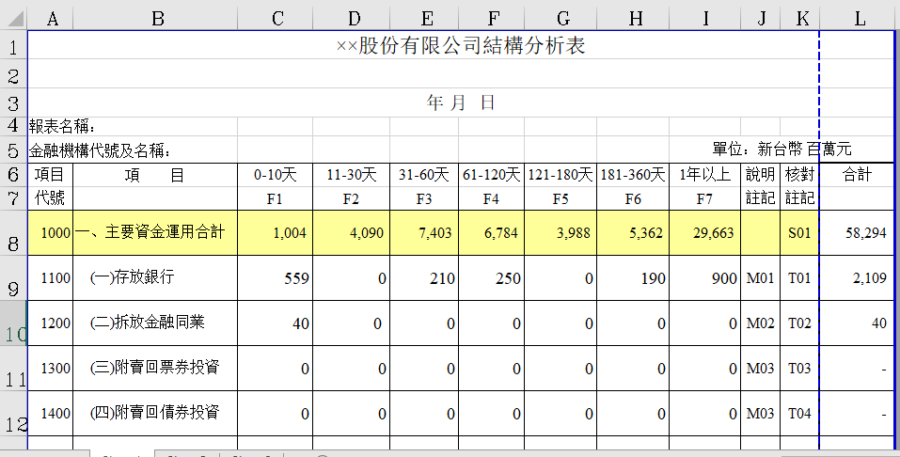Select row 10 header
The width and height of the screenshot is (900, 457).
point(13,323)
